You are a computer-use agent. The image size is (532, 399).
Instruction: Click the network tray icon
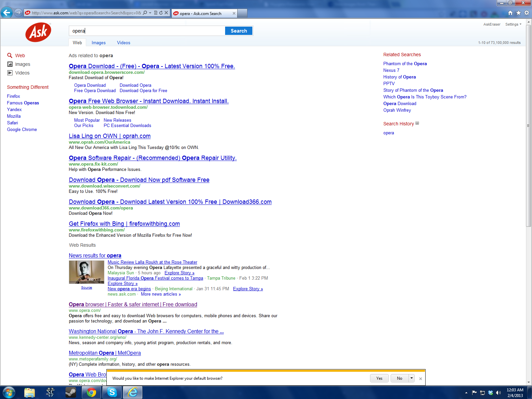pos(482,393)
